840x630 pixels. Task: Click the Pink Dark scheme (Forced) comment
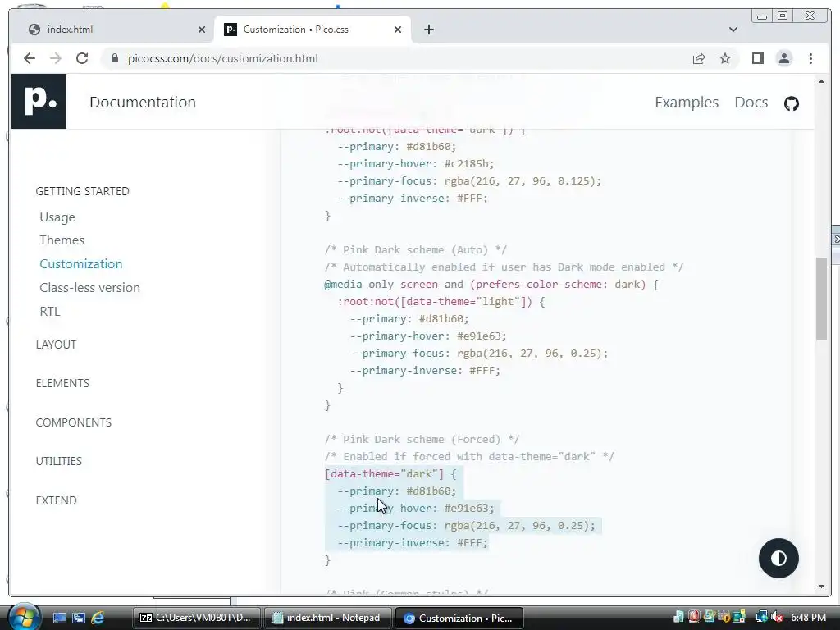[422, 440]
